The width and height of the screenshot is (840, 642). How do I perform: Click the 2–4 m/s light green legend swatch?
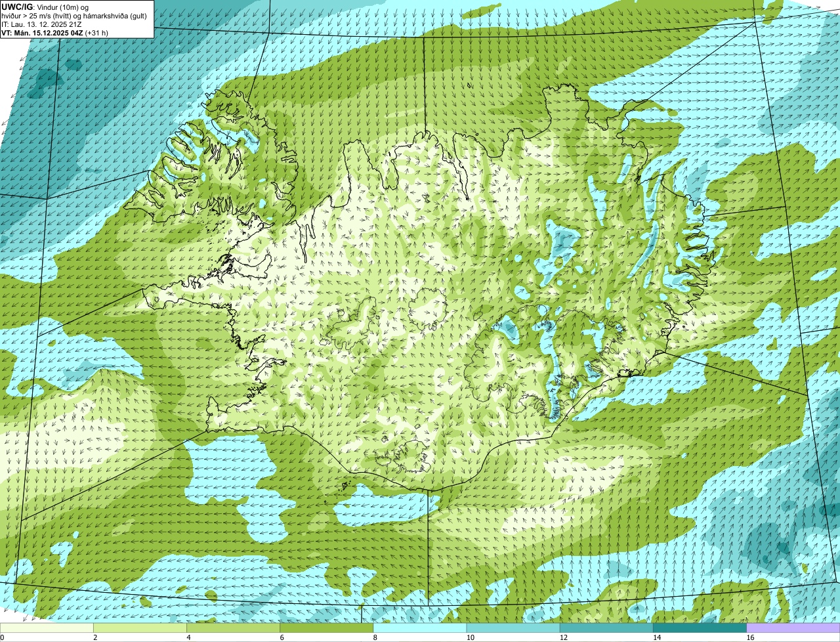[140, 628]
